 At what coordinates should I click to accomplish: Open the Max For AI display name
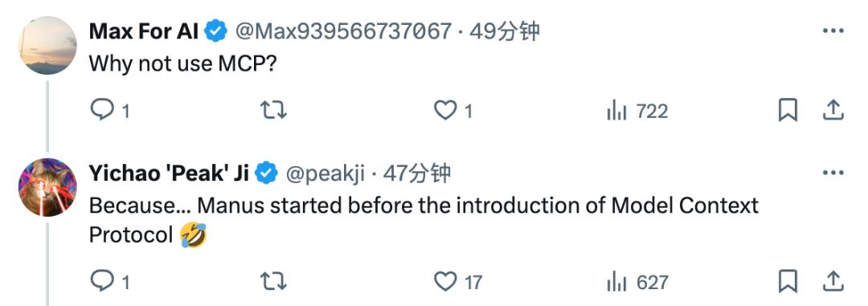pyautogui.click(x=143, y=31)
